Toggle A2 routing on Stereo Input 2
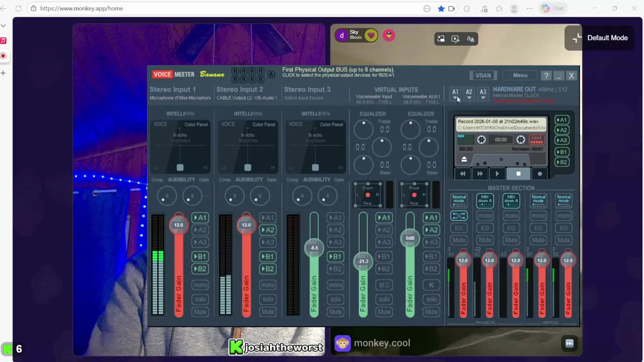 pos(268,230)
